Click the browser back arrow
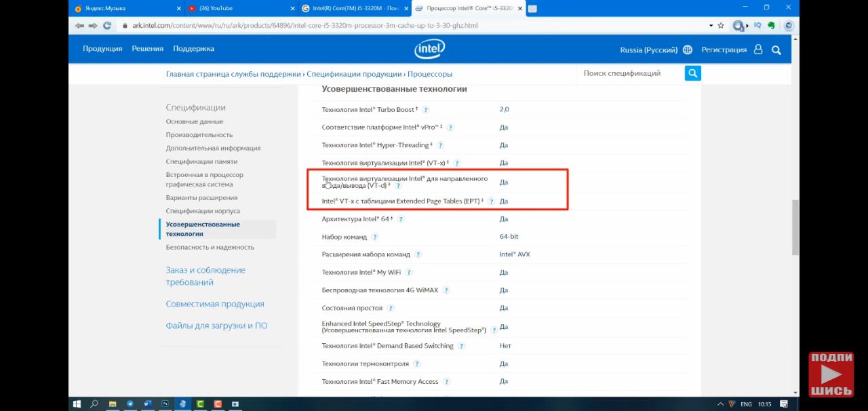The image size is (868, 411). tap(80, 26)
